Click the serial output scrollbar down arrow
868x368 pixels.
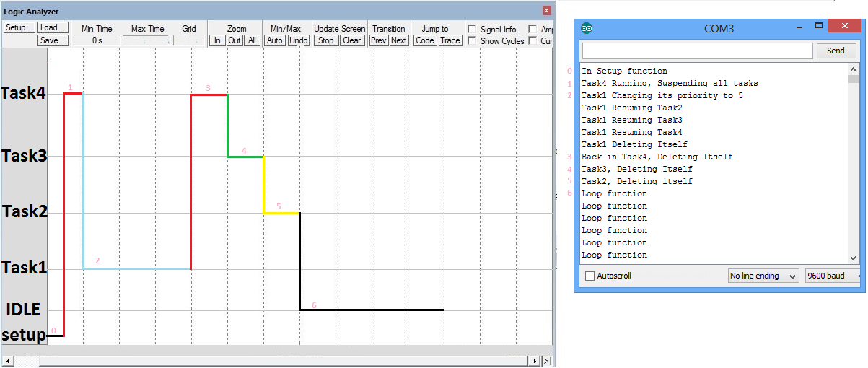tap(854, 258)
